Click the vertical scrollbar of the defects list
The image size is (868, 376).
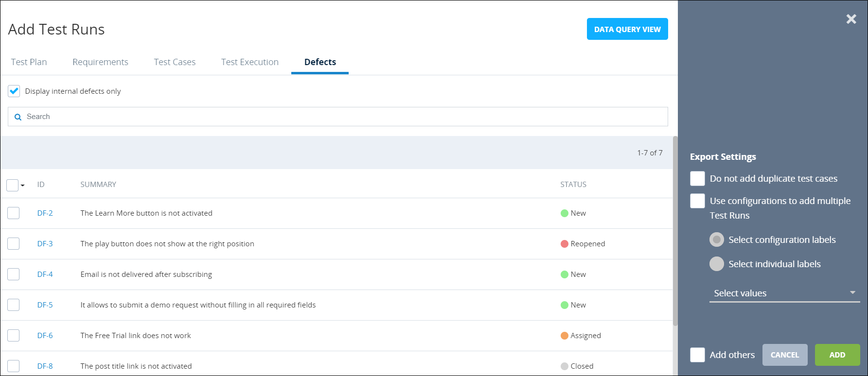[675, 231]
